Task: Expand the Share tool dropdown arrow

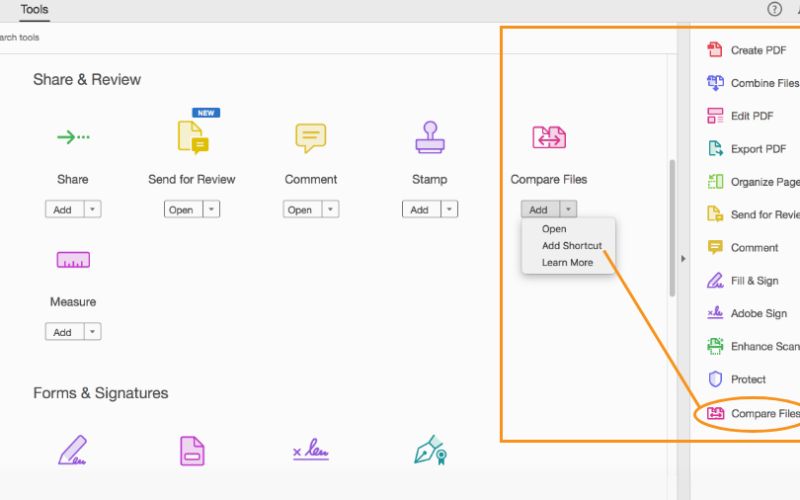Action: coord(92,209)
